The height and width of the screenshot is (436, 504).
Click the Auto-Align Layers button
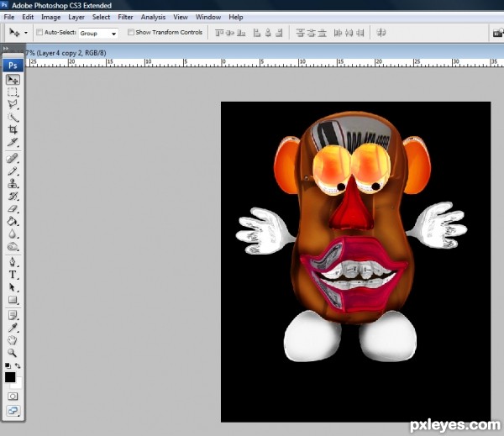pyautogui.click(x=381, y=33)
